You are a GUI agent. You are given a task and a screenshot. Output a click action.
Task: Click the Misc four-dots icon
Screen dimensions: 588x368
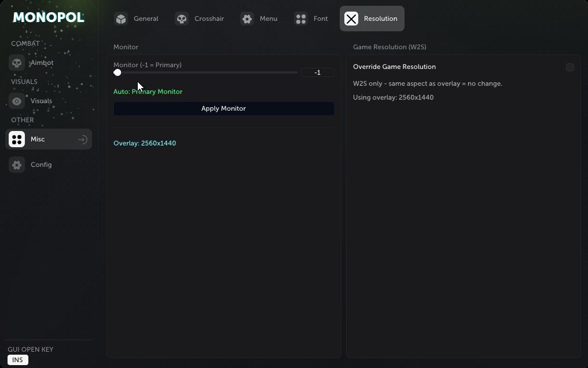tap(17, 139)
